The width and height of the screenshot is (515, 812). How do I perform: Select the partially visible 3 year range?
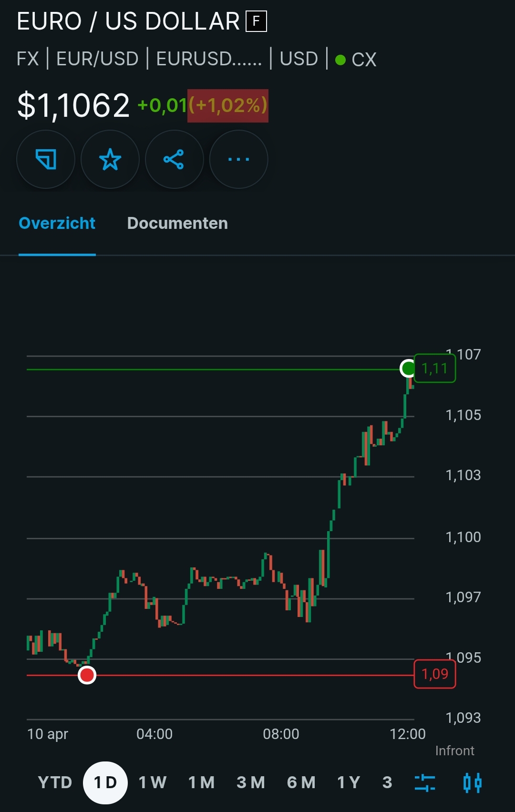click(x=387, y=782)
